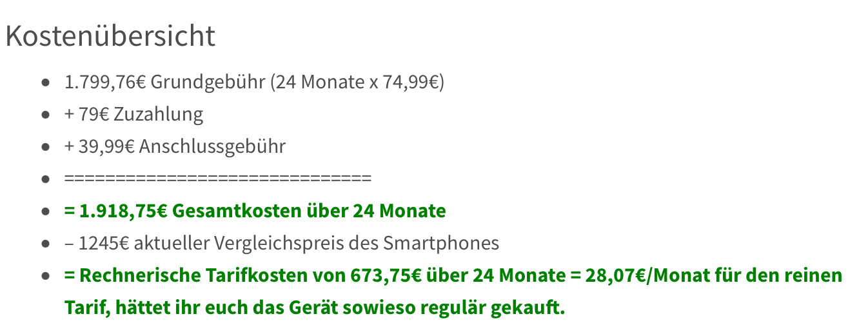The image size is (868, 334).
Task: Click the bullet before the Grundgebühr item
Action: coord(45,83)
